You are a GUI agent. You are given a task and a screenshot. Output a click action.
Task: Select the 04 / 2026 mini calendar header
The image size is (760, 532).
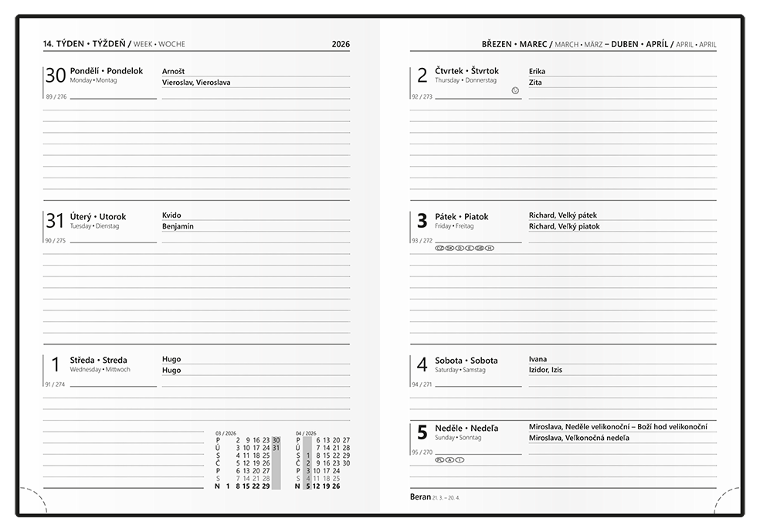304,433
